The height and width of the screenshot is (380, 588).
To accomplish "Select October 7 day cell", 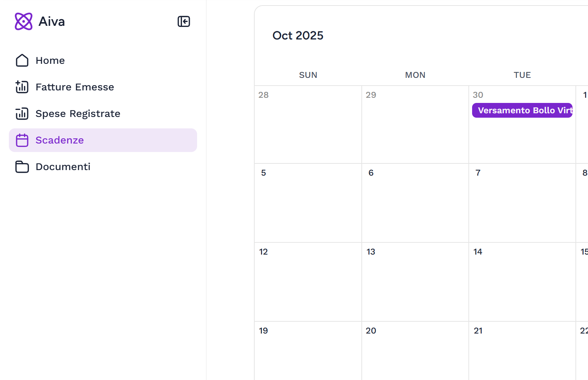I will click(522, 203).
